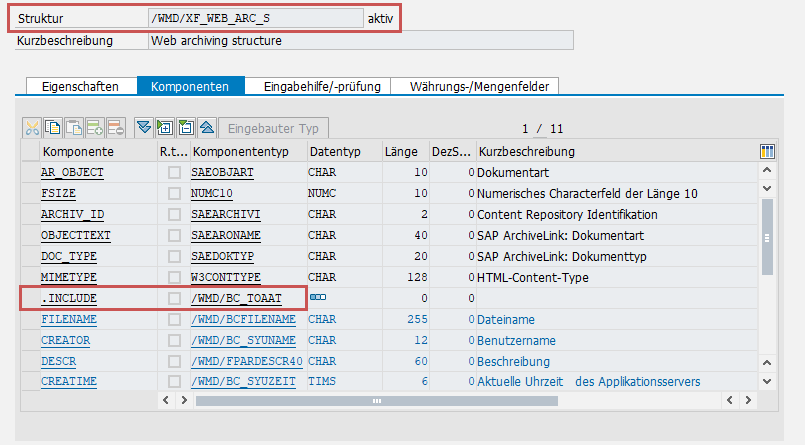Viewport: 805px width, 445px height.
Task: Click the Copy toolbar icon
Action: tap(53, 128)
